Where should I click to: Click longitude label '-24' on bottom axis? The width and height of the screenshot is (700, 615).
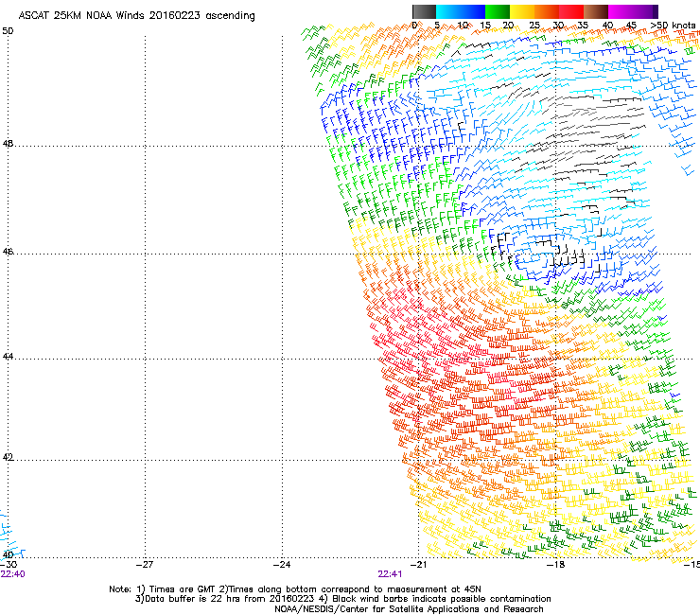(282, 565)
